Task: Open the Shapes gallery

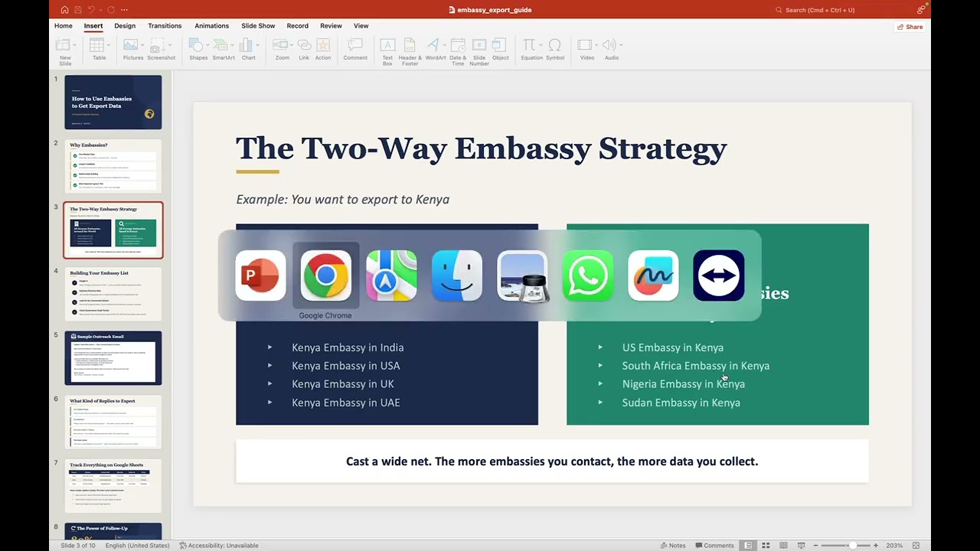Action: coord(198,50)
